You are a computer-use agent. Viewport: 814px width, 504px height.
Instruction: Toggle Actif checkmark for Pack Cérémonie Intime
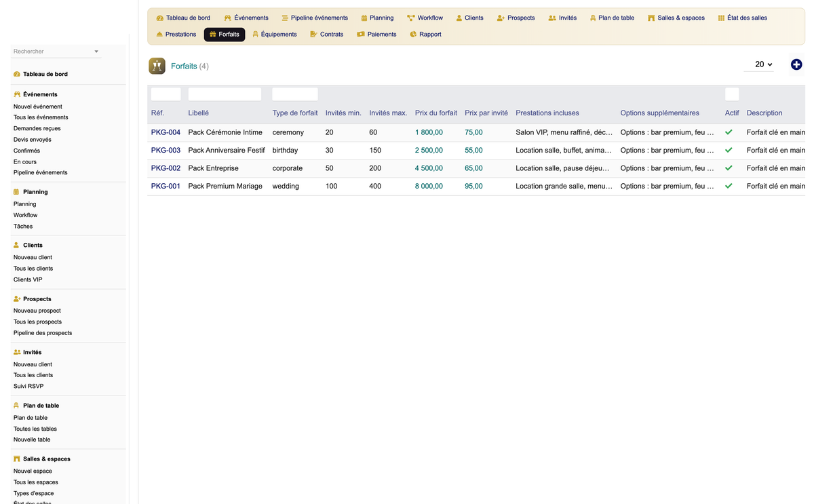click(x=729, y=132)
